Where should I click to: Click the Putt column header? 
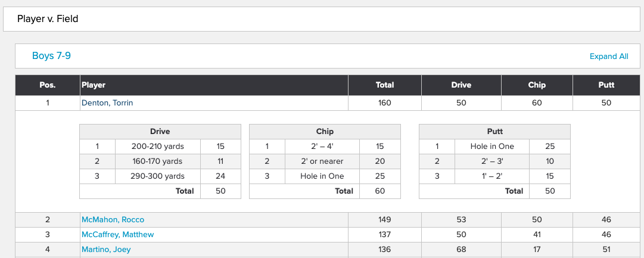(606, 85)
